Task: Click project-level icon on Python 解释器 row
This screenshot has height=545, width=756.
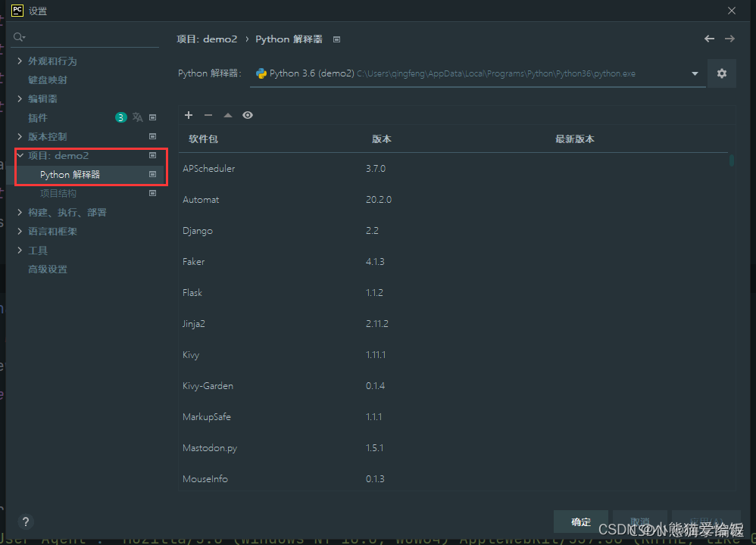Action: [153, 174]
